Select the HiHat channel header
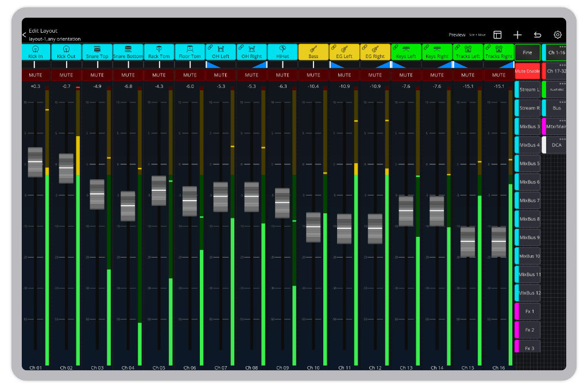The width and height of the screenshot is (588, 388). (x=283, y=52)
